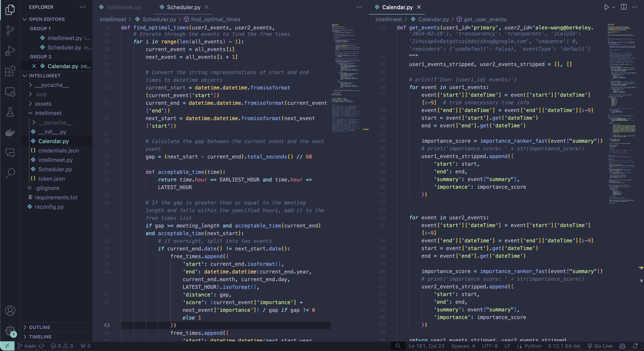Image resolution: width=644 pixels, height=351 pixels.
Task: Click the ports forwarded indicator
Action: pos(85,346)
